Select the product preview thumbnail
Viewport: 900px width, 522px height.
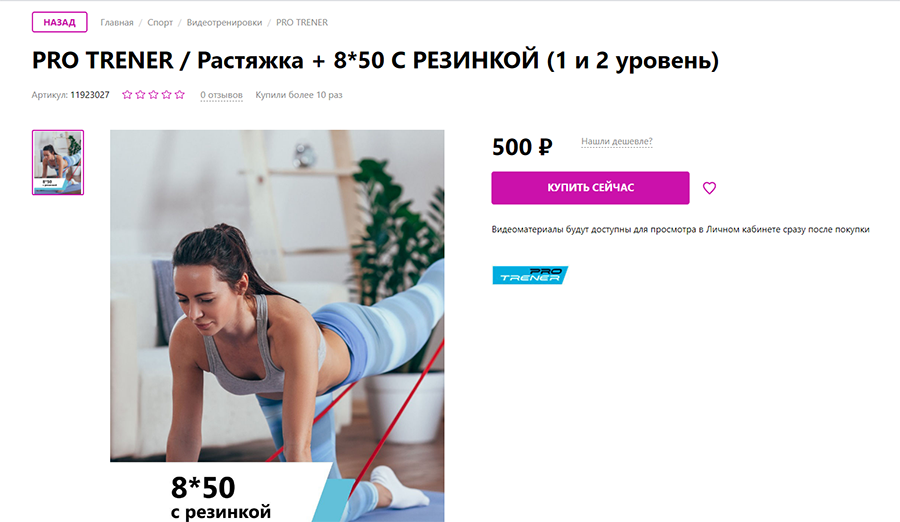tap(58, 163)
